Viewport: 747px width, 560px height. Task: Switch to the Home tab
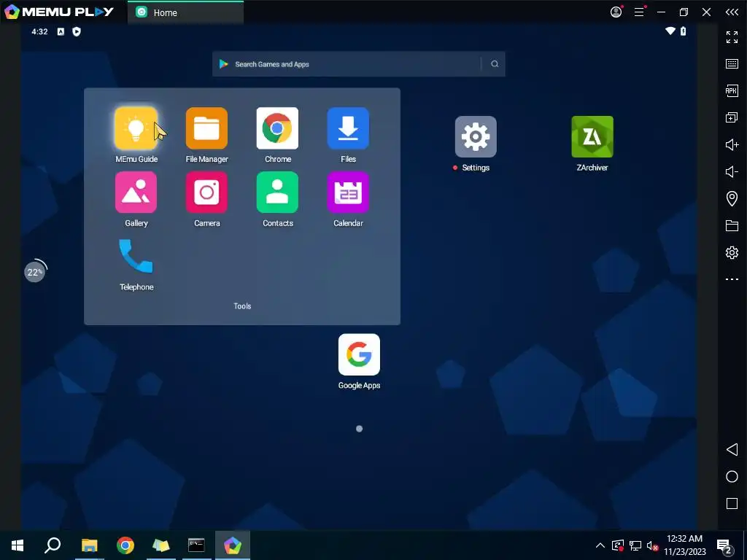(186, 13)
